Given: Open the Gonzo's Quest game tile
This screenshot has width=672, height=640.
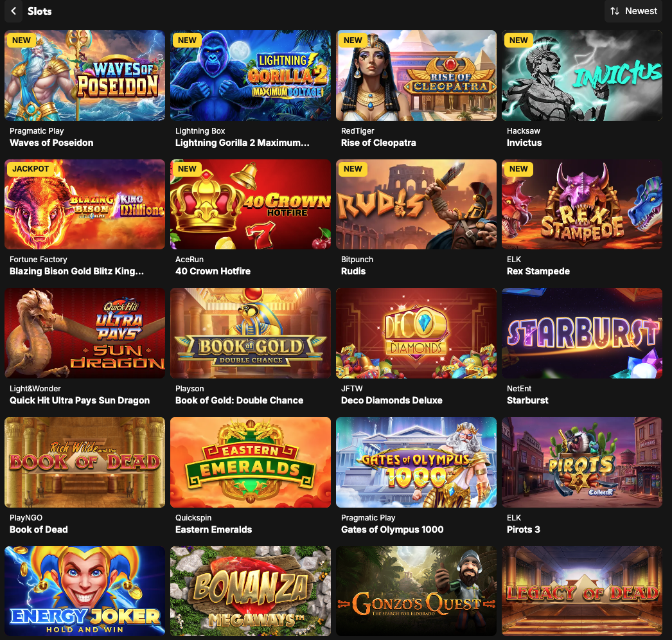Looking at the screenshot, I should pos(416,591).
